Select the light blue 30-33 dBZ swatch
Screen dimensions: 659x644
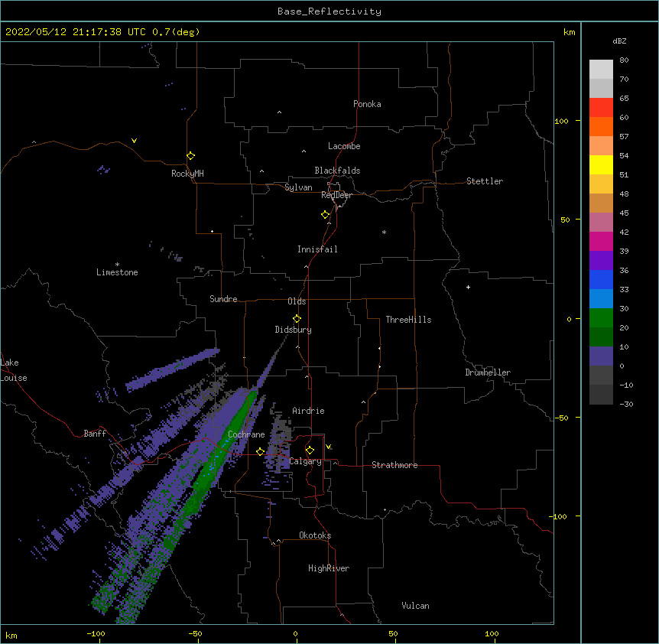601,299
